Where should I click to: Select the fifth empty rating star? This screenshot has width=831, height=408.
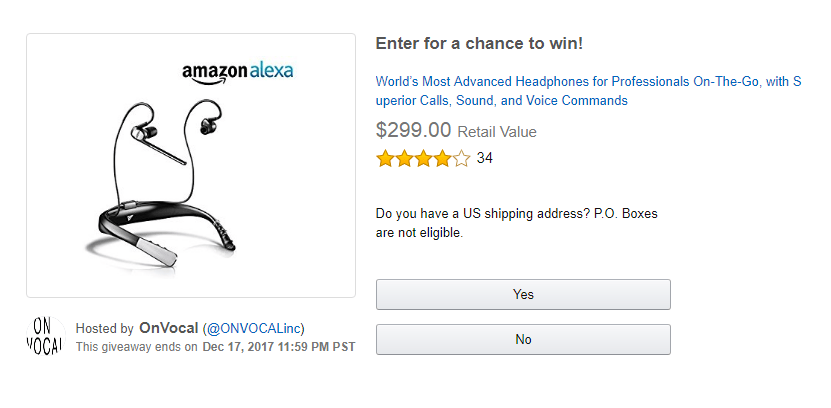pos(461,158)
